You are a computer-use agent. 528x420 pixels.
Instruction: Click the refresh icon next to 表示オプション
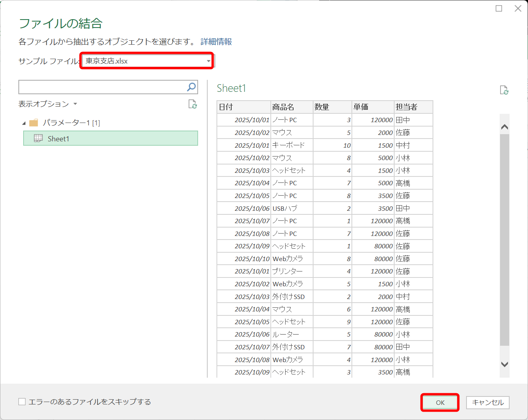pyautogui.click(x=193, y=105)
